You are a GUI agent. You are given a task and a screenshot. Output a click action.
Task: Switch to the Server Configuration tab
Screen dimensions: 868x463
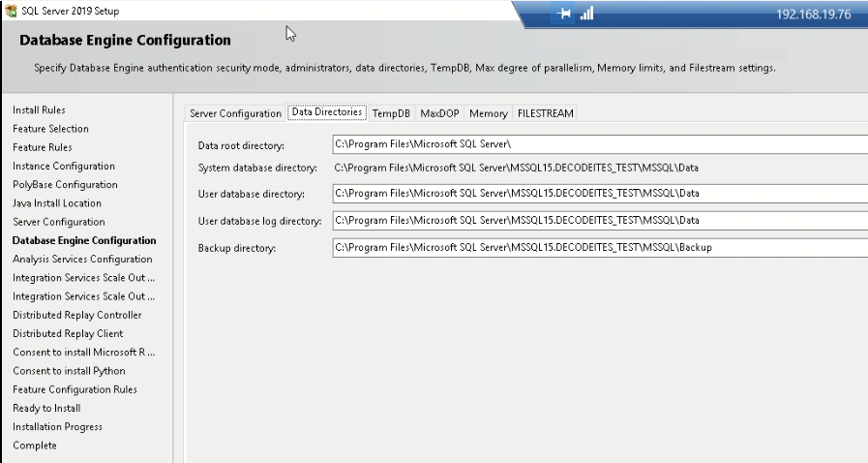point(235,113)
